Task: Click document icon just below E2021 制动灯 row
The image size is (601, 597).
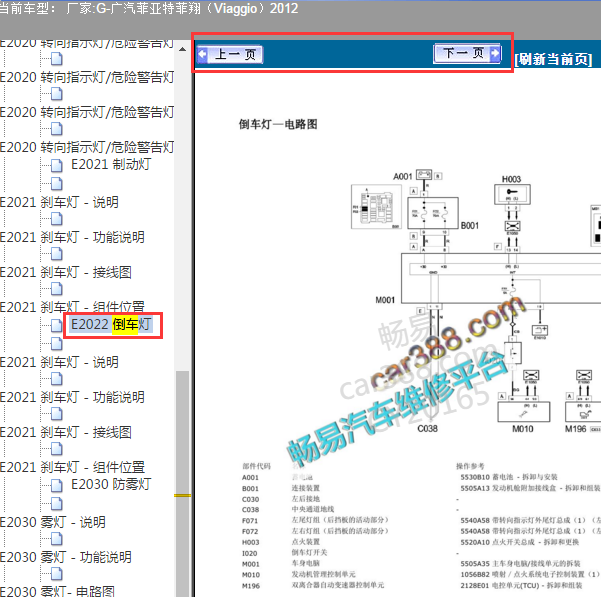Action: click(57, 184)
